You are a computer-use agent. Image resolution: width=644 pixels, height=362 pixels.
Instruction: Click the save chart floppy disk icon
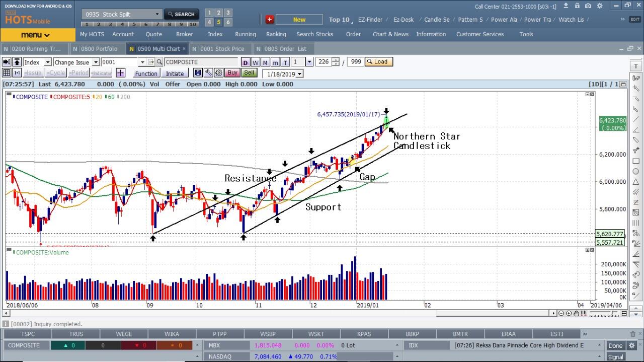point(198,73)
